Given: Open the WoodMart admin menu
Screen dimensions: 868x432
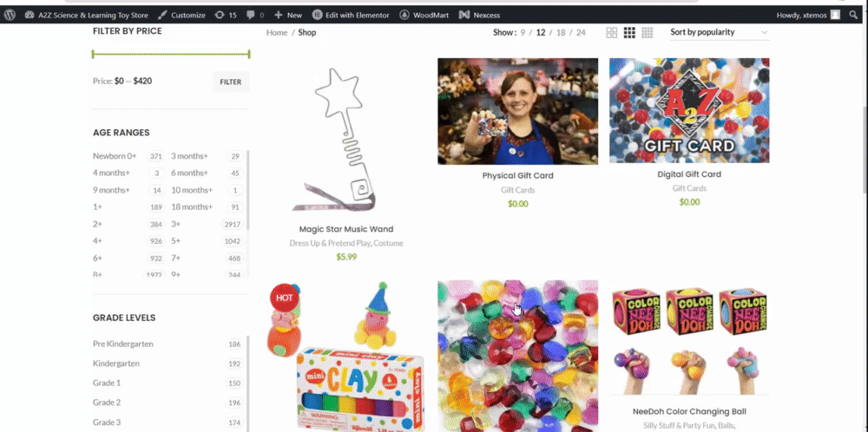Looking at the screenshot, I should 424,15.
